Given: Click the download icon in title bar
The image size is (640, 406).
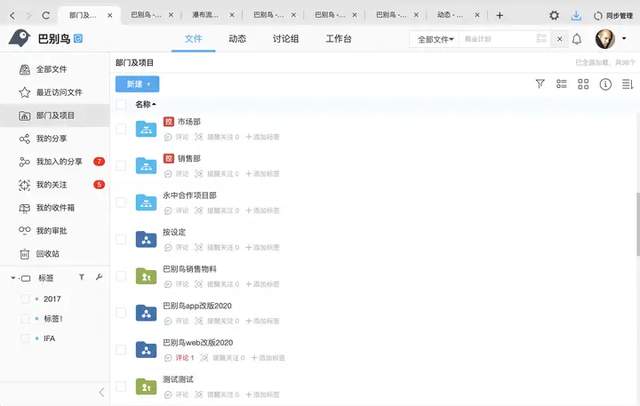Looking at the screenshot, I should (x=576, y=15).
